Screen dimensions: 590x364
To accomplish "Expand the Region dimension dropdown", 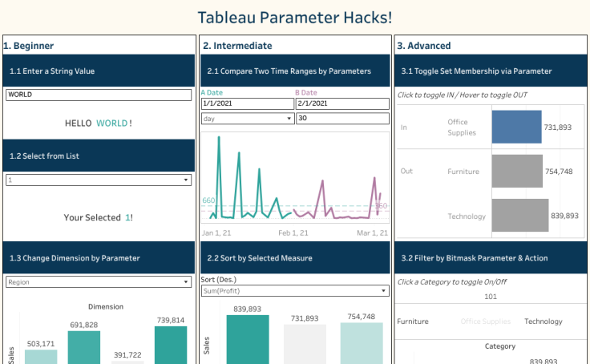I will tap(99, 282).
